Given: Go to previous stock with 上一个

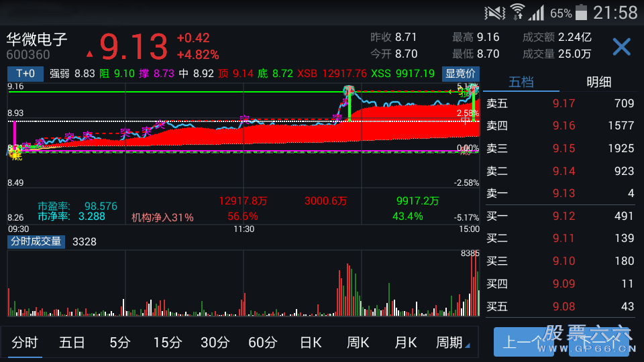Looking at the screenshot, I should point(519,343).
